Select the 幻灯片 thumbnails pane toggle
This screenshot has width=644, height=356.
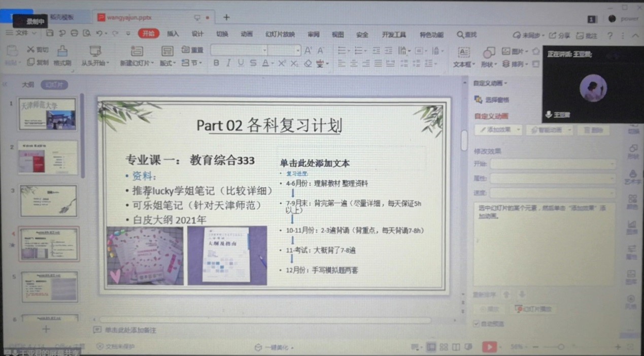(x=54, y=85)
